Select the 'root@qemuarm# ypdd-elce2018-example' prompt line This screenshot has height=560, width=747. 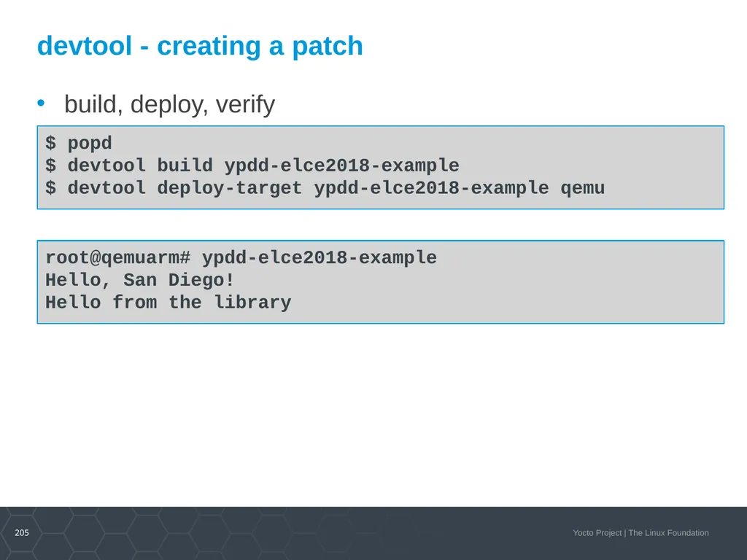pos(241,257)
